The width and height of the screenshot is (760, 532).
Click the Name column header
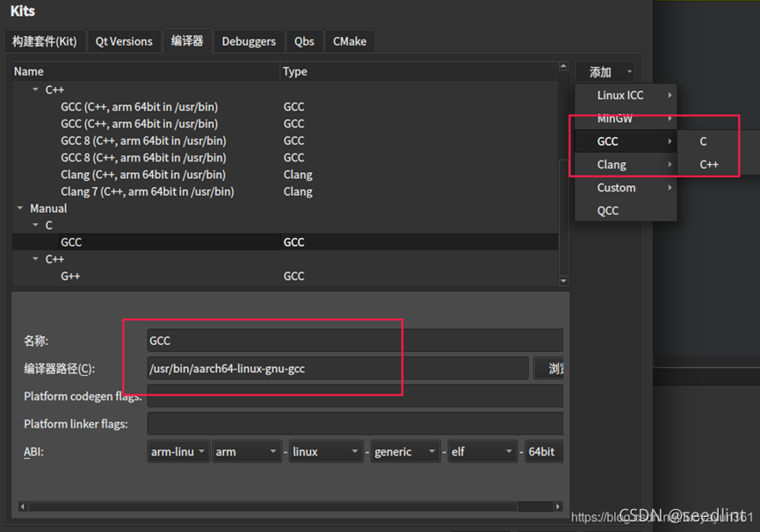[146, 71]
